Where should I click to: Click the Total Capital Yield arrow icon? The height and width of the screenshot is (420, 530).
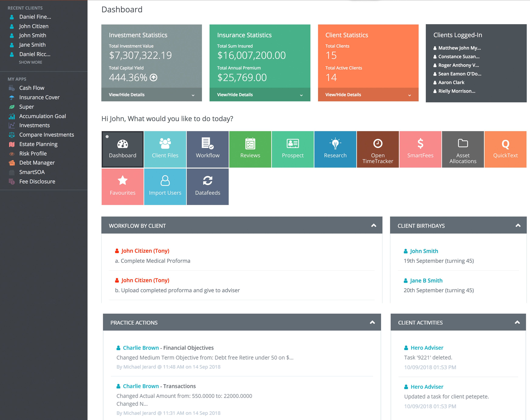[154, 78]
